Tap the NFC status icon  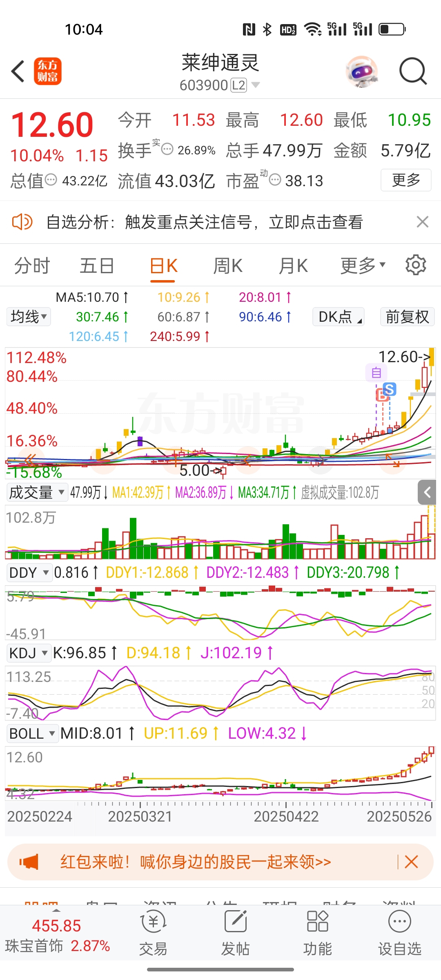(249, 29)
